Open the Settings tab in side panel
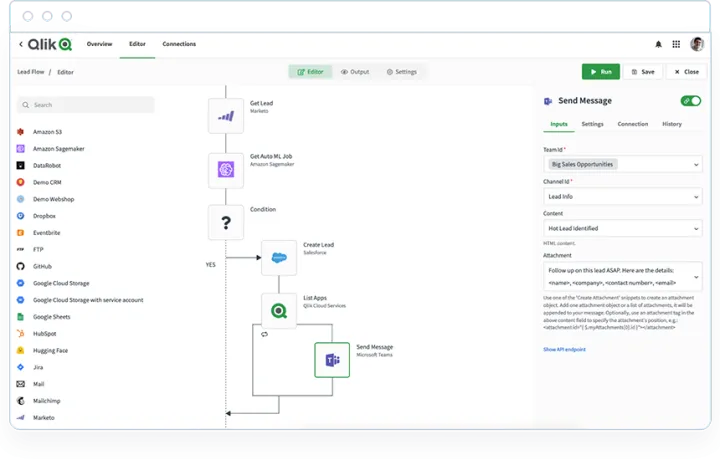720x460 pixels. (592, 124)
